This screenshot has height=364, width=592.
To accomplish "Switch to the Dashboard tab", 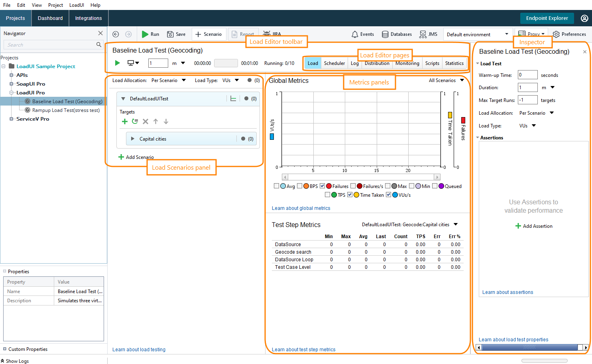I will tap(50, 18).
